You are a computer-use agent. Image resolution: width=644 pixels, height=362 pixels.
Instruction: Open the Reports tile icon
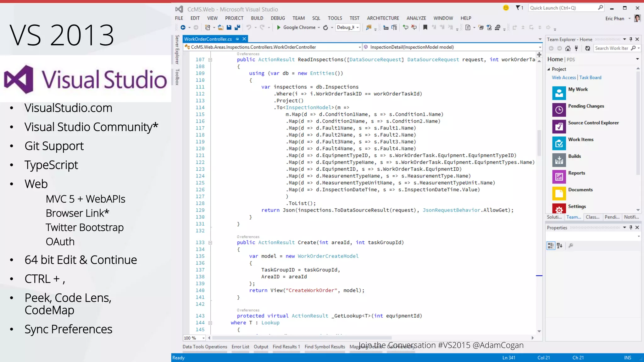coord(559,177)
